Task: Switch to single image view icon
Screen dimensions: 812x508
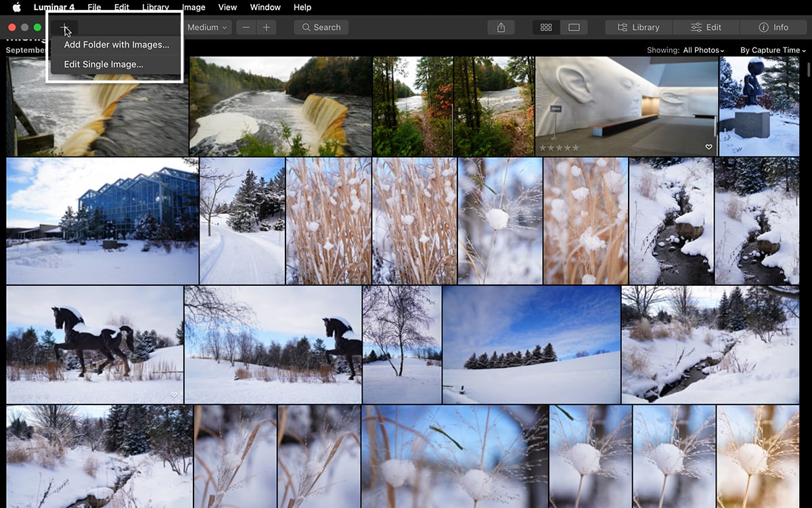Action: coord(573,27)
